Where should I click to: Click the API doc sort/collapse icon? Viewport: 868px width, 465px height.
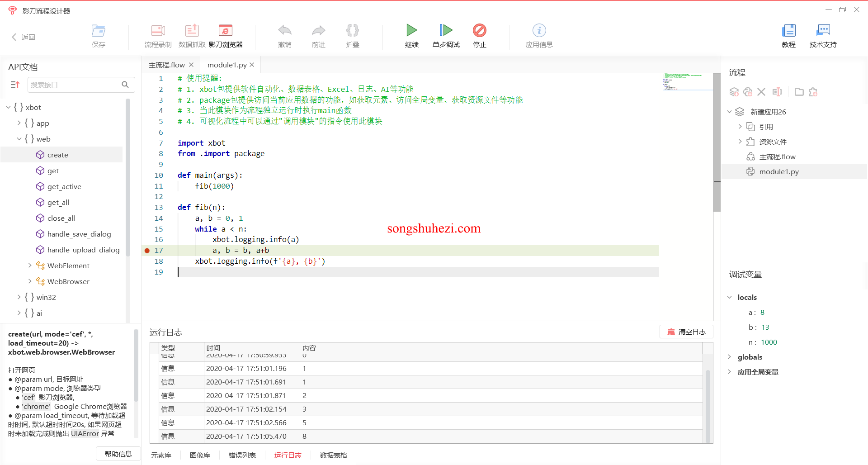tap(15, 85)
